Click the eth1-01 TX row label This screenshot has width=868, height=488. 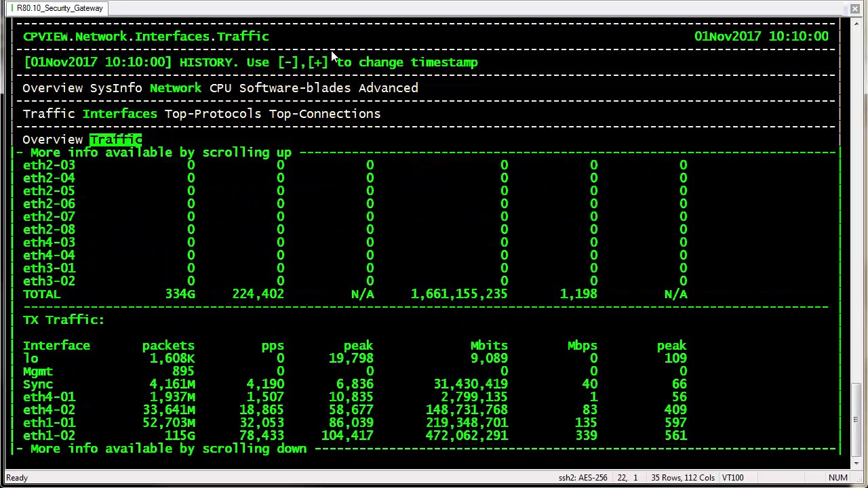pyautogui.click(x=49, y=423)
